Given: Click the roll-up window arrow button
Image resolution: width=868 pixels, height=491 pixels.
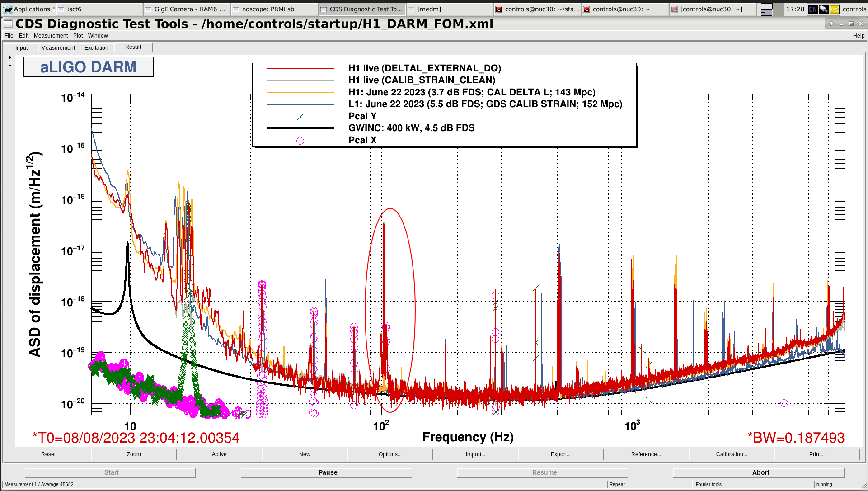Looking at the screenshot, I should (831, 24).
